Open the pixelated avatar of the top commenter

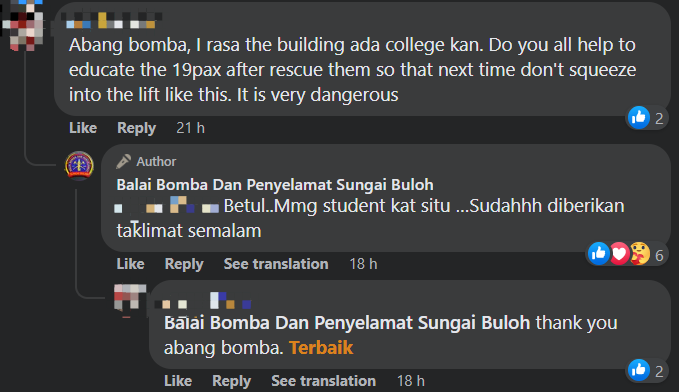(23, 25)
